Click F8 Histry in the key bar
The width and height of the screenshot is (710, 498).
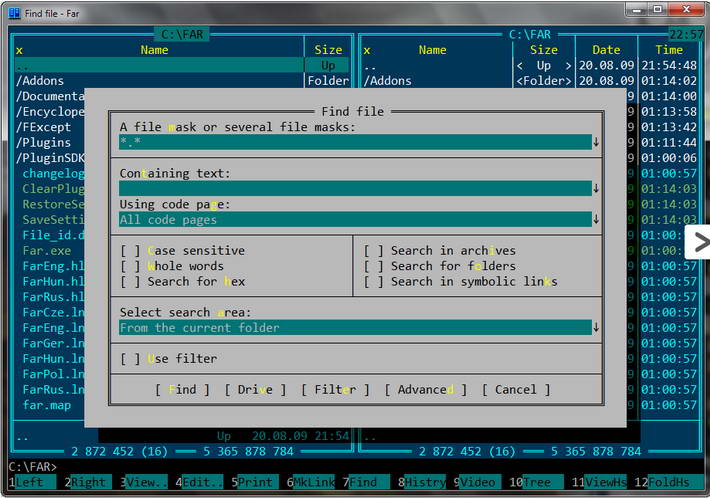pos(422,482)
